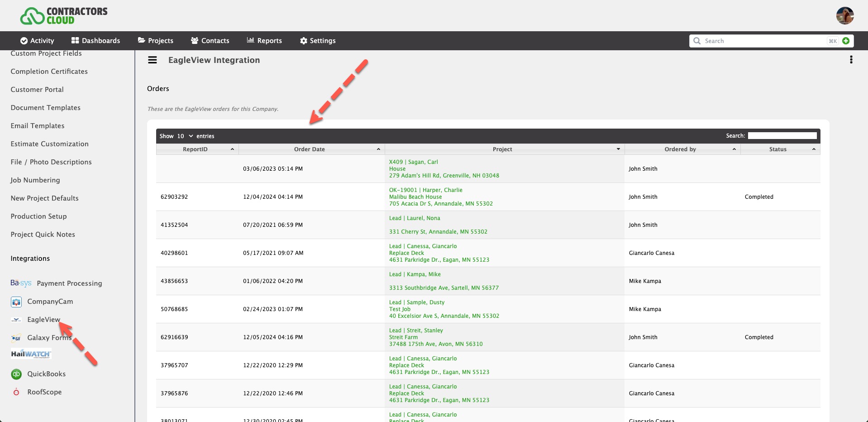
Task: Click the Projects folder icon
Action: [142, 40]
